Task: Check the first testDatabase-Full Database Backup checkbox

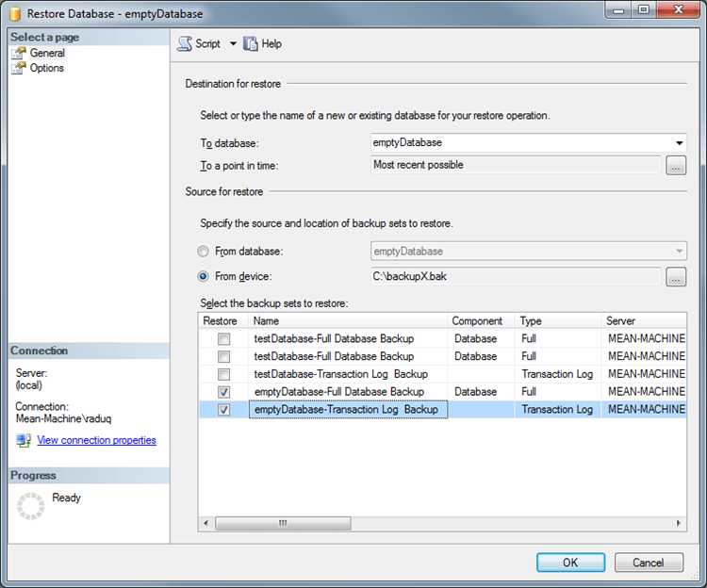Action: point(223,339)
